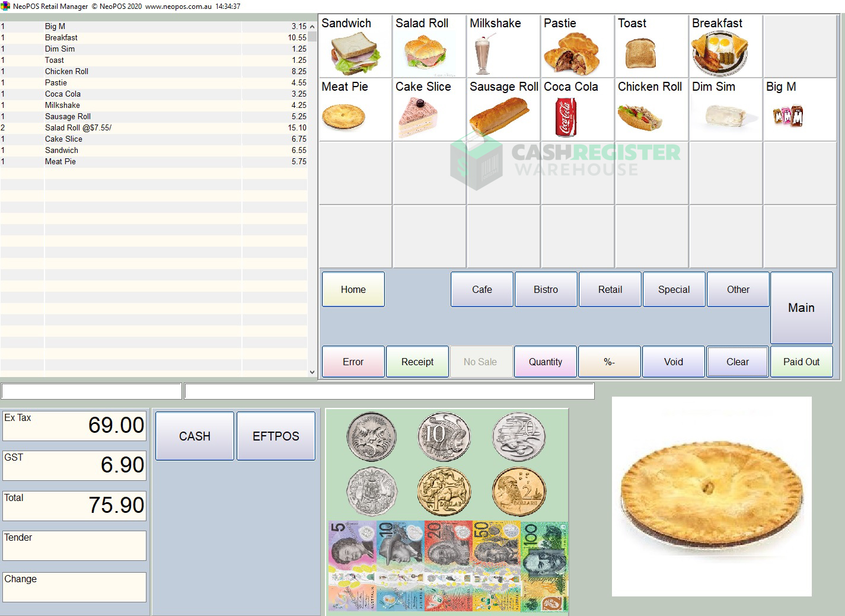Add a Coca Cola to the order
This screenshot has width=845, height=616.
tap(576, 110)
